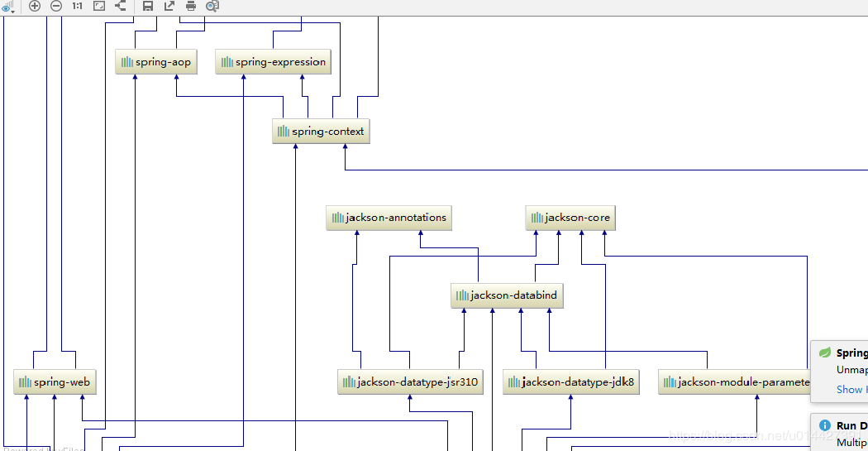The width and height of the screenshot is (868, 451).
Task: Click the fit content icon
Action: [99, 6]
